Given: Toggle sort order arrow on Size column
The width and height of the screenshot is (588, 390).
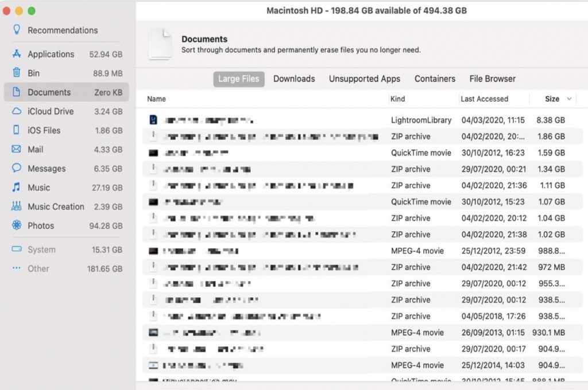Looking at the screenshot, I should click(x=569, y=99).
